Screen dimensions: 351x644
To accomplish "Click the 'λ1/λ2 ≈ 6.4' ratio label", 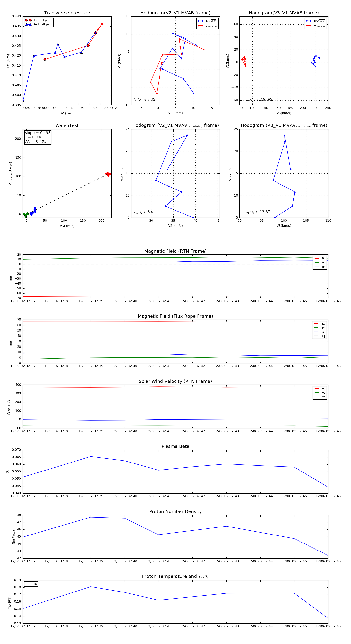I will pos(143,212).
